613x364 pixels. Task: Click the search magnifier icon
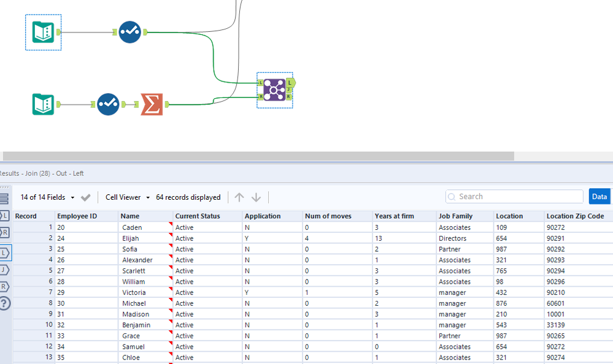click(x=452, y=197)
